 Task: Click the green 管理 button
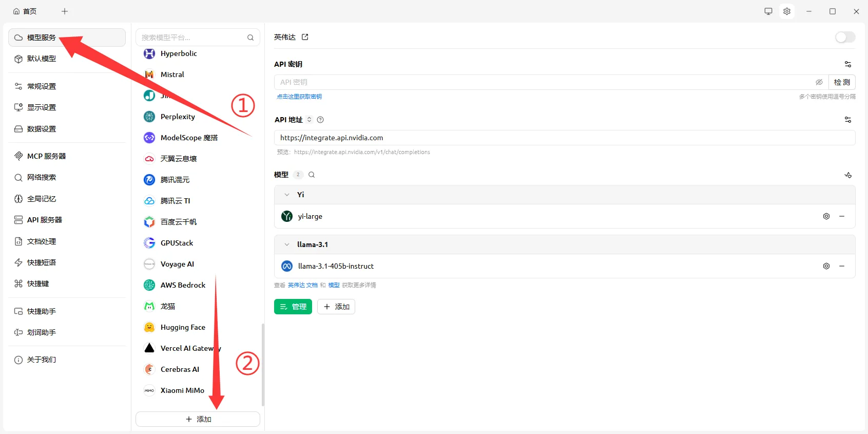coord(293,307)
